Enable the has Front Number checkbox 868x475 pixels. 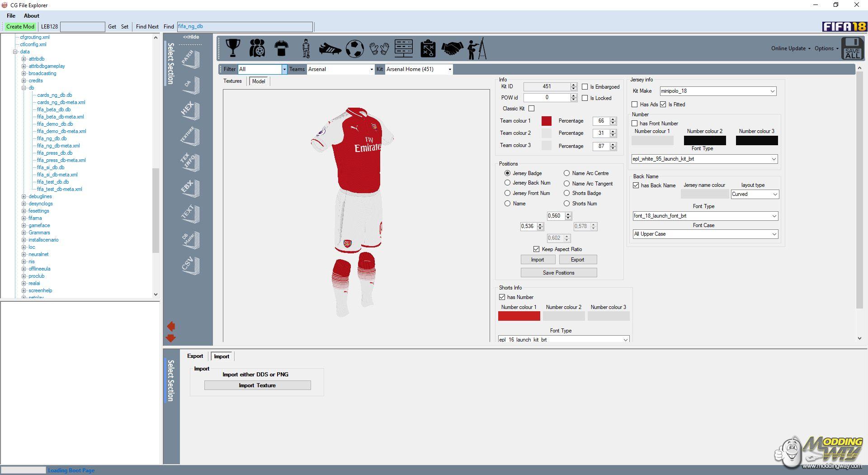(x=634, y=123)
